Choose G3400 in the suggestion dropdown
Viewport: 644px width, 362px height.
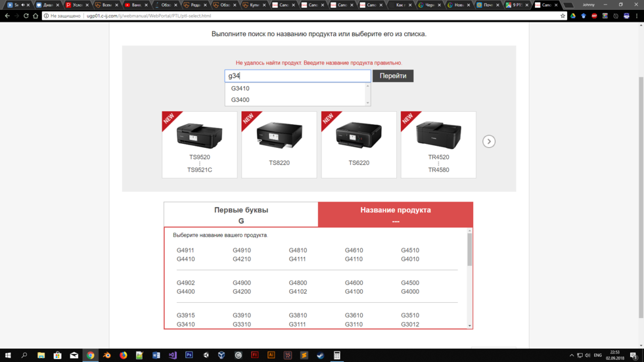click(241, 100)
